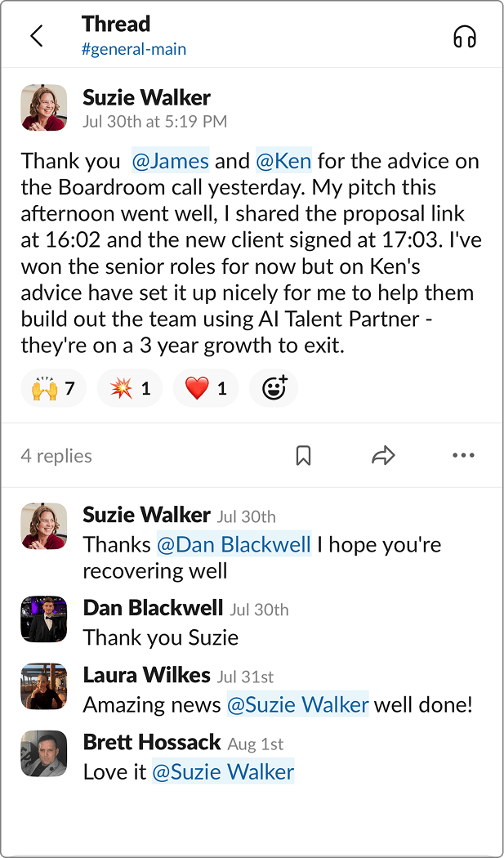
Task: View Brett Hossack's avatar
Action: pyautogui.click(x=43, y=753)
